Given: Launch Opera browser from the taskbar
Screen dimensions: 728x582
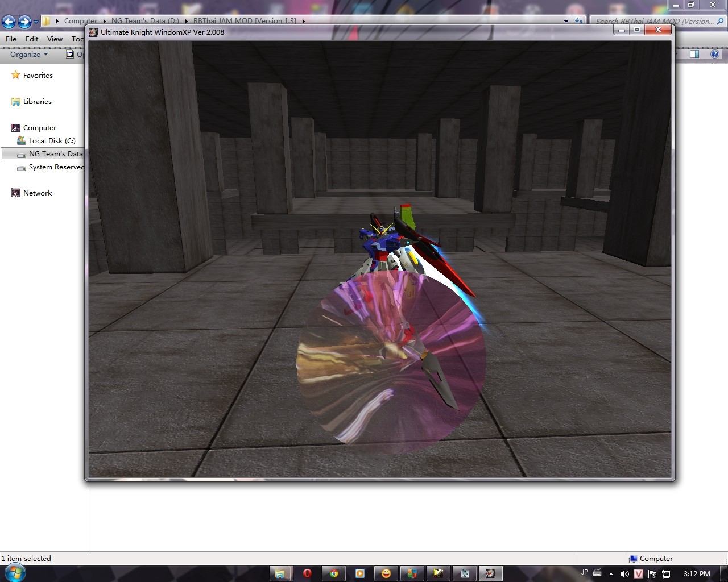Looking at the screenshot, I should [x=307, y=573].
